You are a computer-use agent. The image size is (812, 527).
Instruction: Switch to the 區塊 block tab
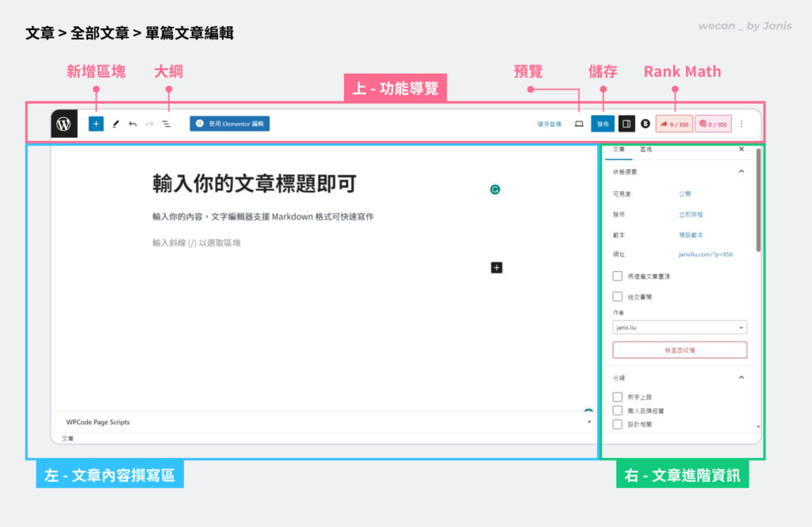coord(645,149)
